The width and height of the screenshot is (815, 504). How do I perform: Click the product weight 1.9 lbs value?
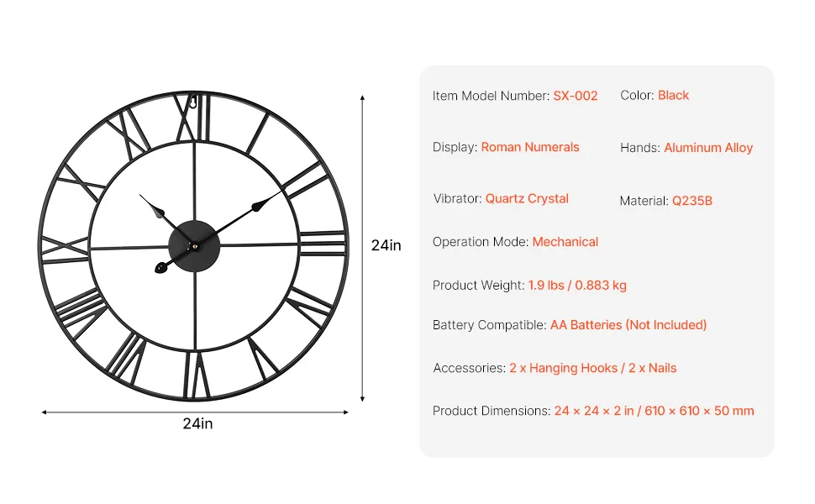(577, 286)
